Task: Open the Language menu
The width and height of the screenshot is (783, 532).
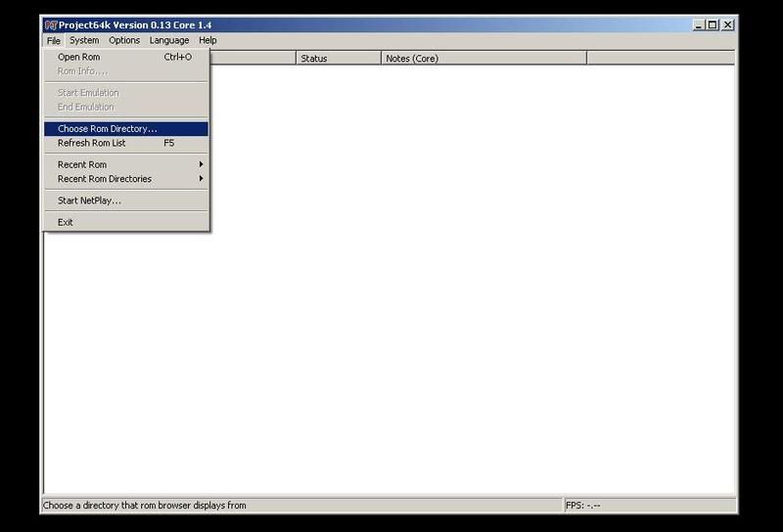Action: [x=169, y=40]
